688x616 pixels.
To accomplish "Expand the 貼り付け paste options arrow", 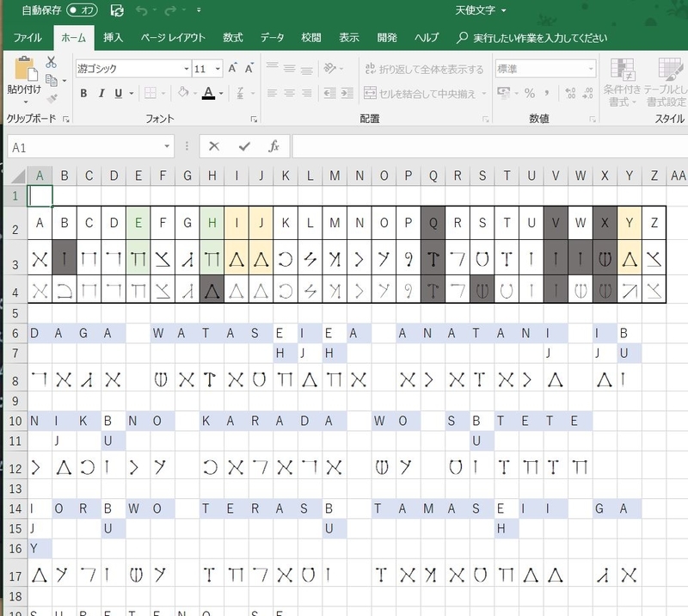I will point(25,102).
